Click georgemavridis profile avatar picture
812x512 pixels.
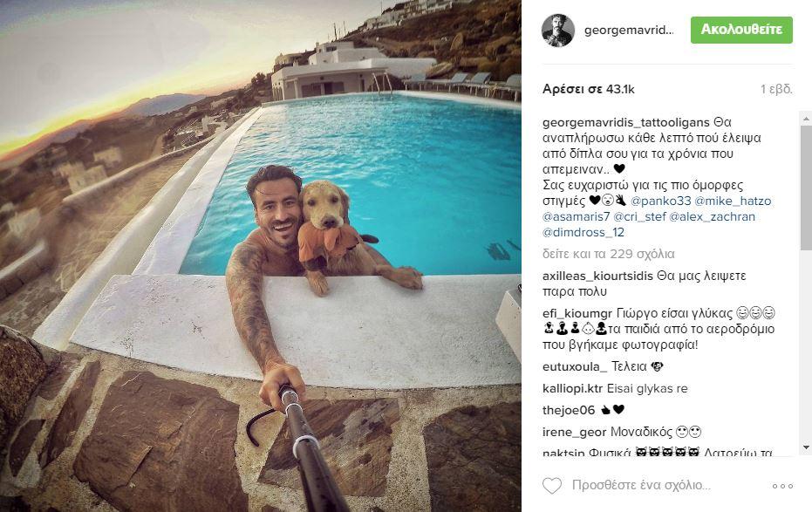[x=558, y=31]
